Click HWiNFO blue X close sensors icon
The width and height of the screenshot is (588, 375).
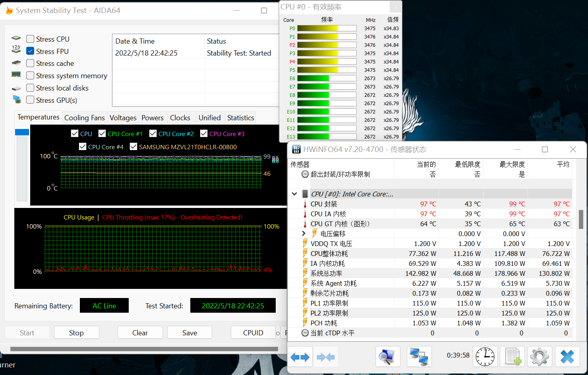567,356
